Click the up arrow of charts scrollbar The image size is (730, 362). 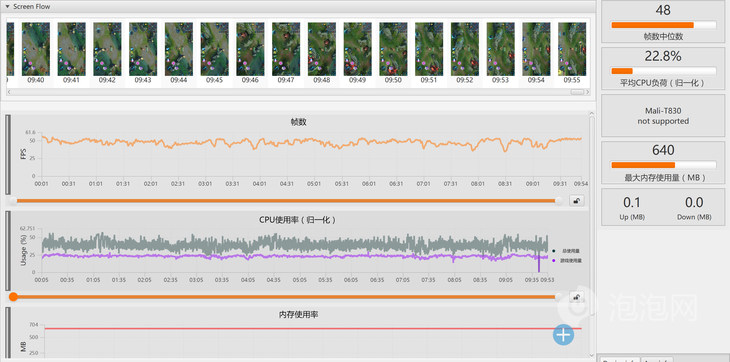click(592, 114)
